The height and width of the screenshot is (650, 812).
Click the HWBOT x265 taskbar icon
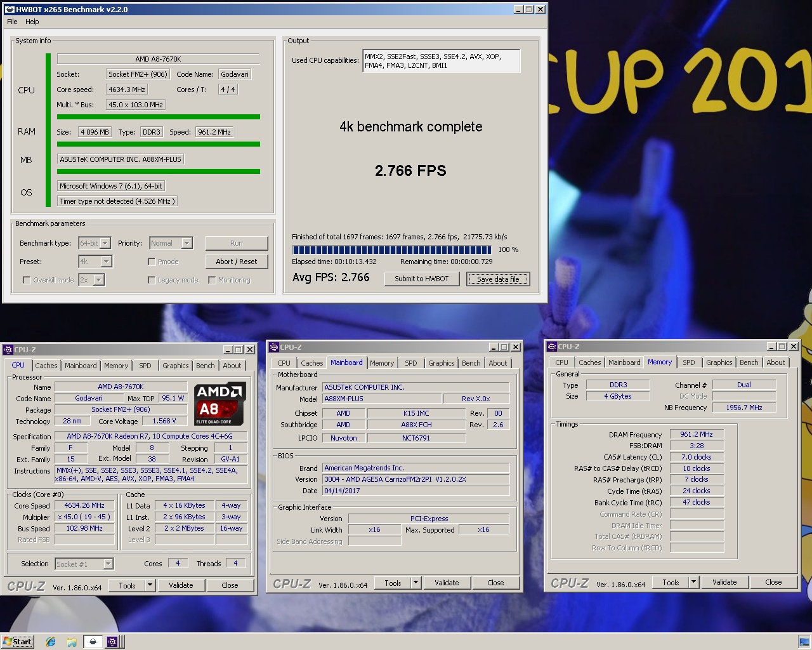coord(93,642)
